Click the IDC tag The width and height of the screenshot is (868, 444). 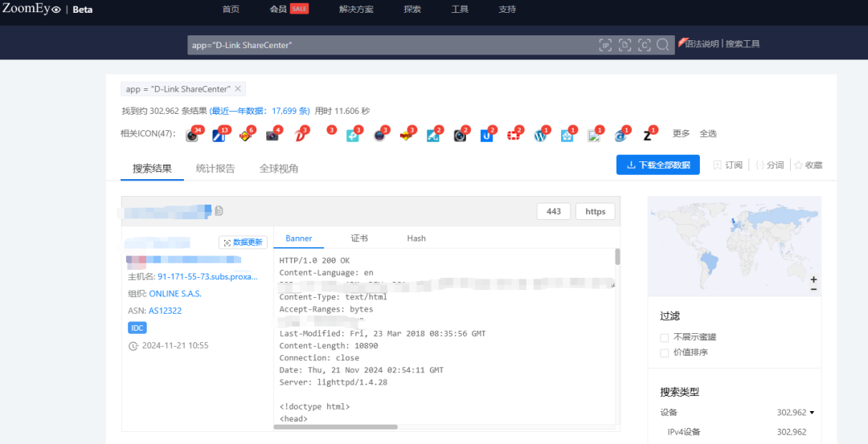(137, 328)
